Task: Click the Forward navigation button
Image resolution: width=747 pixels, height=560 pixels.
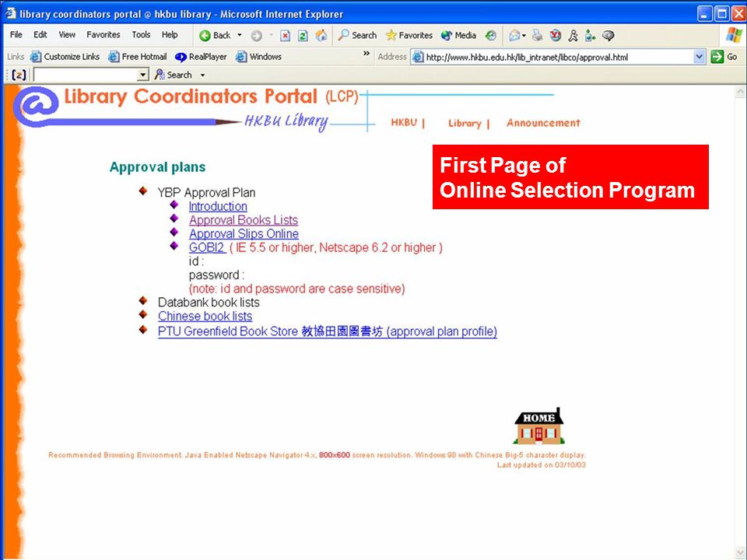Action: (256, 36)
